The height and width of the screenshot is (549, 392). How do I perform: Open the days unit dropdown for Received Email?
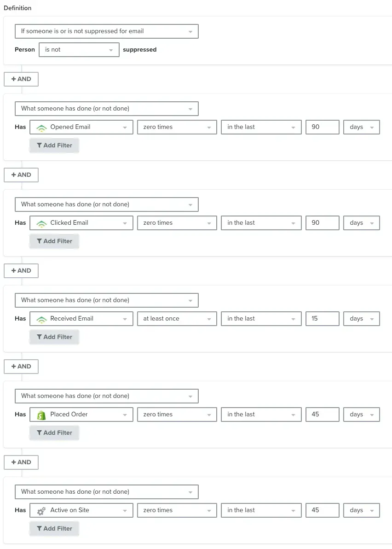click(361, 319)
